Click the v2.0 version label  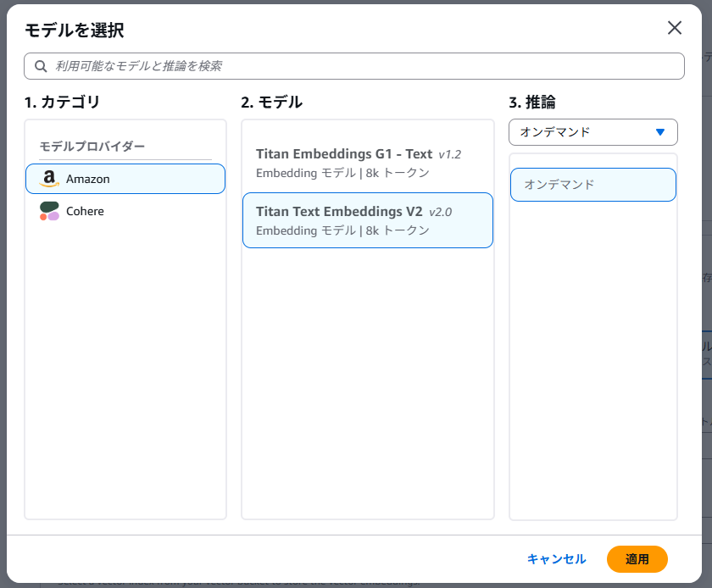coord(441,212)
